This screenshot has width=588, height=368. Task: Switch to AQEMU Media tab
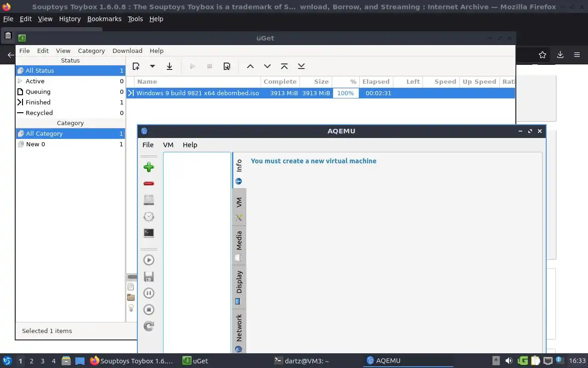coord(239,245)
